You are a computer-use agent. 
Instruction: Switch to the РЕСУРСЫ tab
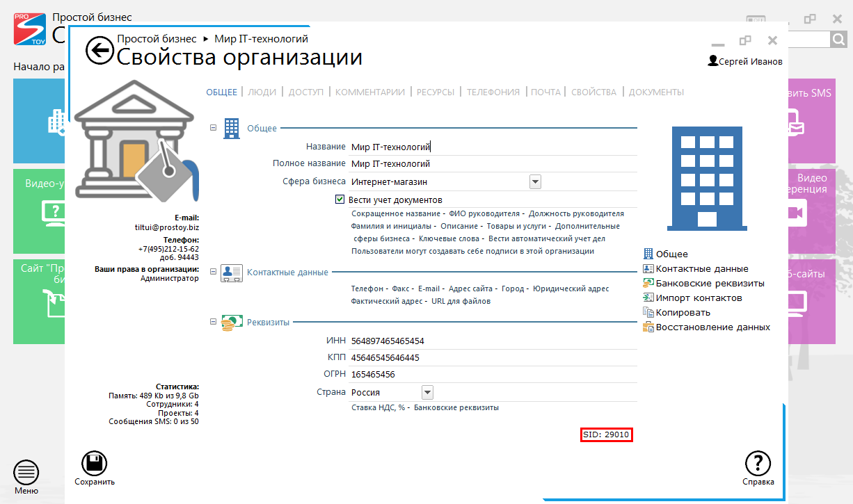pyautogui.click(x=436, y=92)
